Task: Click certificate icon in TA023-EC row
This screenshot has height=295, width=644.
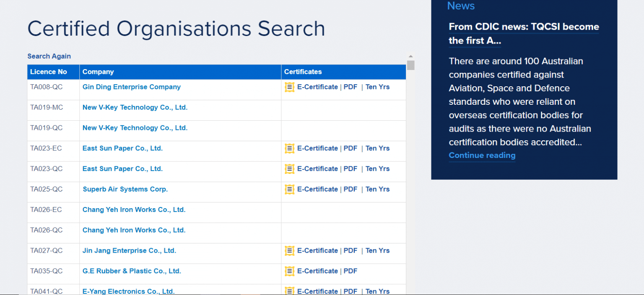Action: click(x=289, y=148)
